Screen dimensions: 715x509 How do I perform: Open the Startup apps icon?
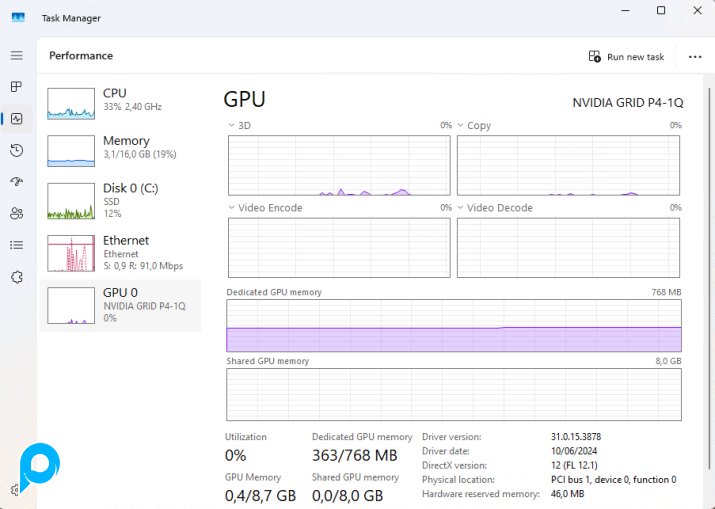click(x=16, y=182)
